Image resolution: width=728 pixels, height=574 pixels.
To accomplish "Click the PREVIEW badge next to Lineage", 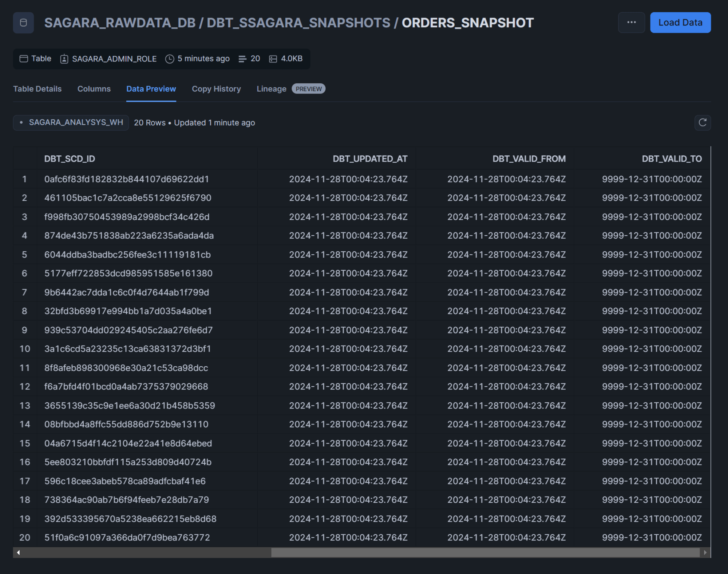I will (309, 89).
